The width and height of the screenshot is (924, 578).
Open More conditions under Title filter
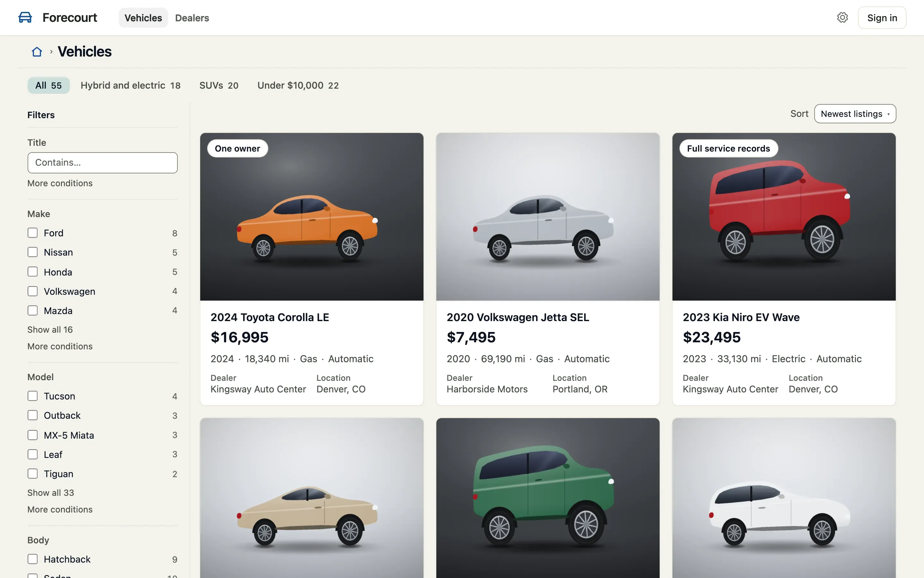click(x=60, y=183)
